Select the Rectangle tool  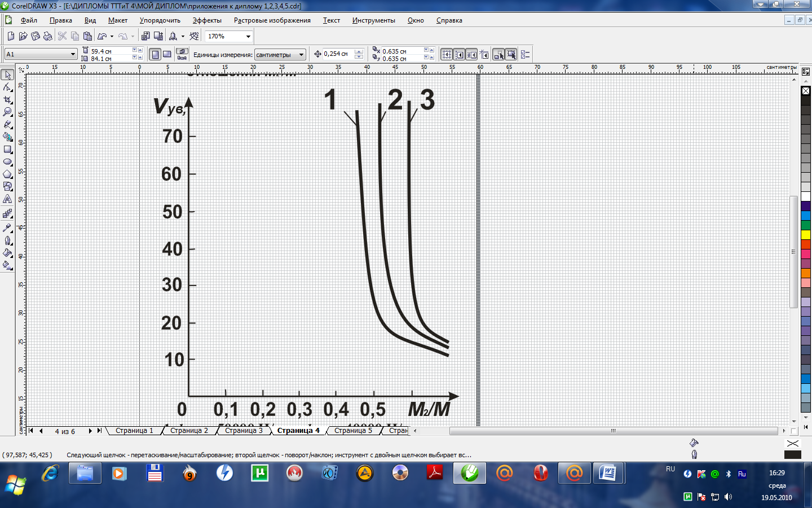coord(7,150)
